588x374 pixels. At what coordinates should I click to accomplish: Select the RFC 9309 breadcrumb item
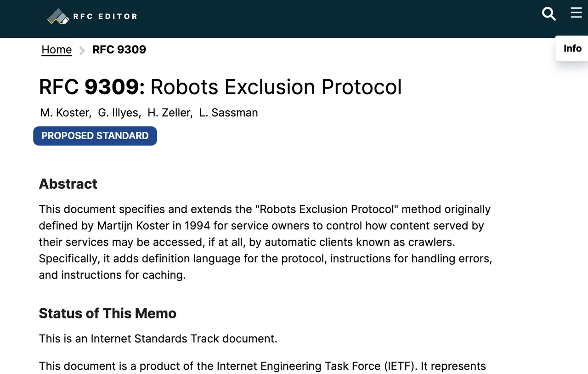pos(119,50)
